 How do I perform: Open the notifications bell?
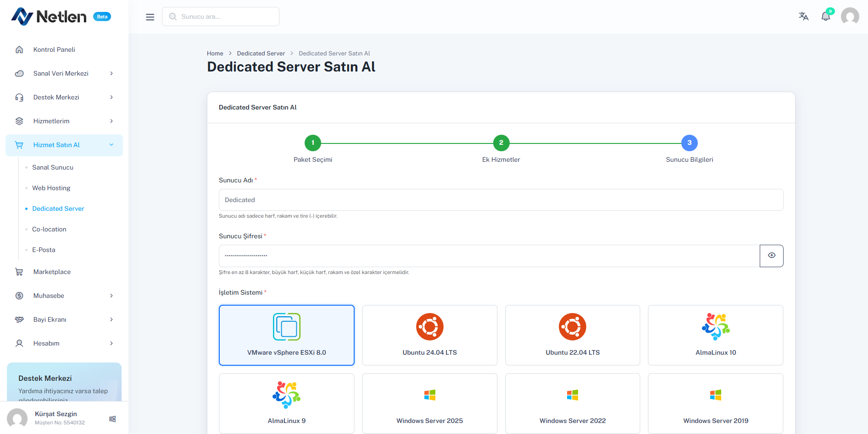(x=826, y=16)
